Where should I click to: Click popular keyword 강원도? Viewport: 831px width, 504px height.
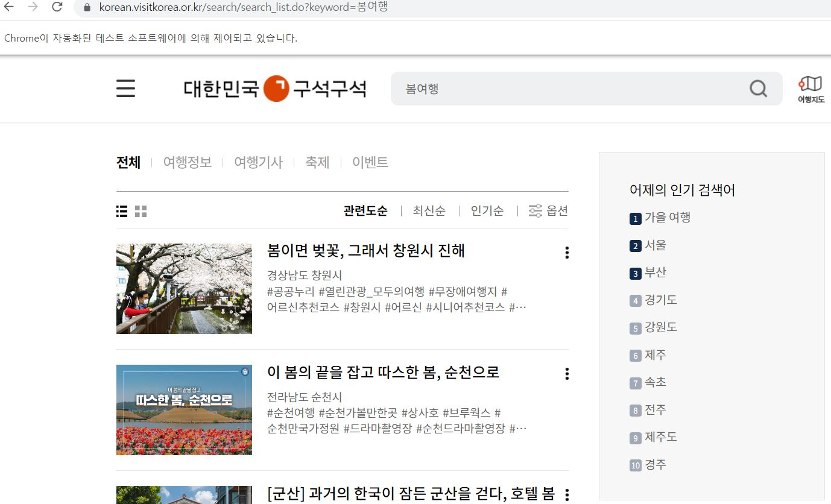point(661,327)
